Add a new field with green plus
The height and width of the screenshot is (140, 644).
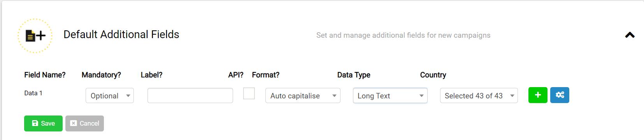(538, 95)
